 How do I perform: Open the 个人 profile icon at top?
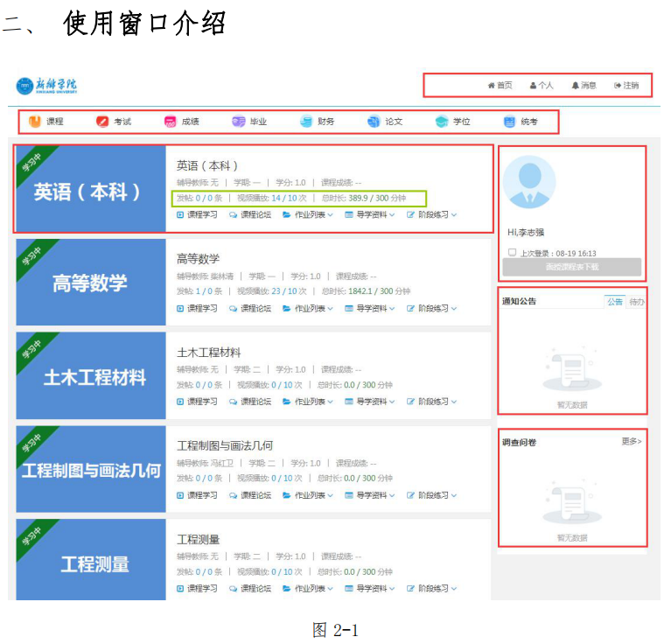click(533, 86)
